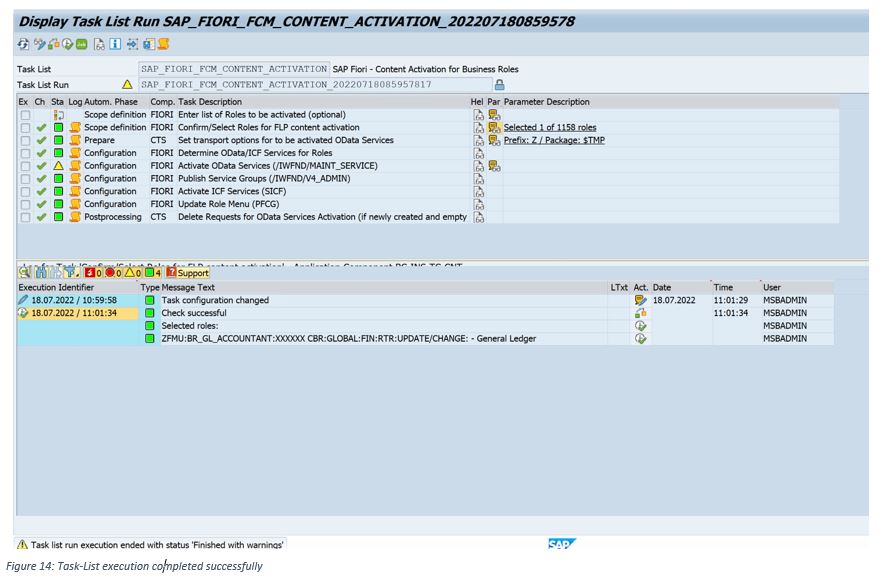Select the 'Task configuration changed' message
The image size is (889, 576).
pyautogui.click(x=215, y=300)
